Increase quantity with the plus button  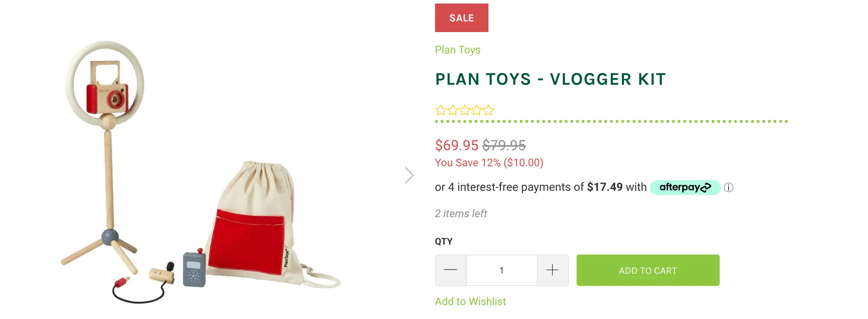point(552,270)
